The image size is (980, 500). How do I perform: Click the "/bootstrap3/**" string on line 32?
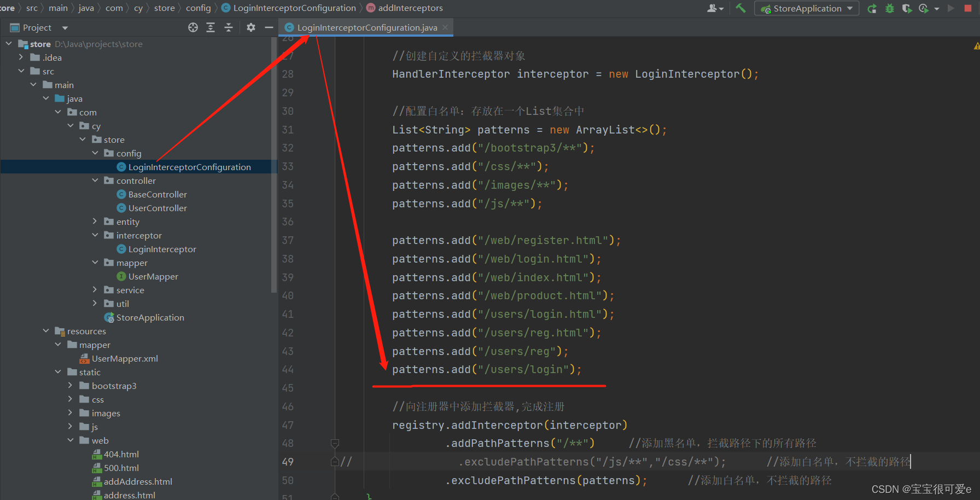coord(529,148)
